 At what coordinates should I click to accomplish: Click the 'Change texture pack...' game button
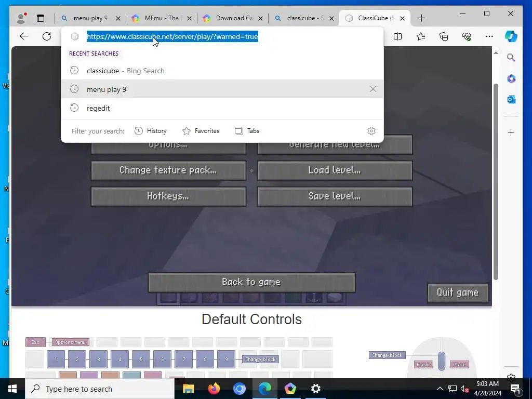click(x=168, y=170)
